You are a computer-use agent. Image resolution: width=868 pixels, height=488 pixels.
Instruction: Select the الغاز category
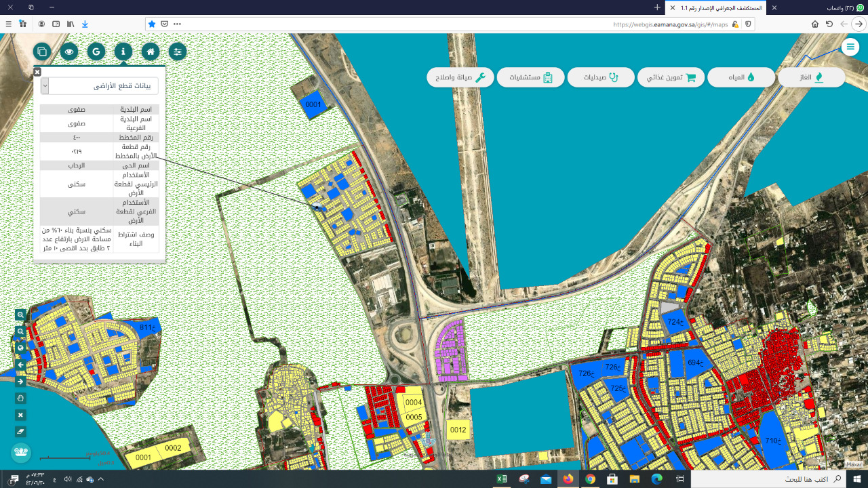tap(811, 77)
